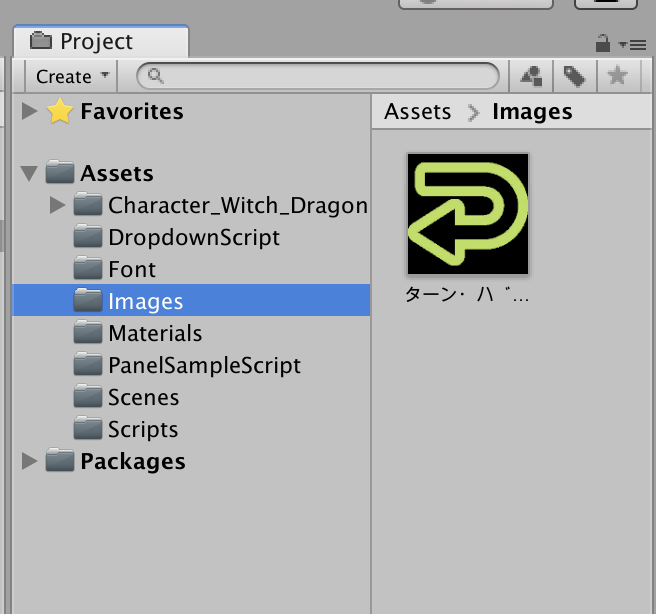656x614 pixels.
Task: Click the Favorites star icon
Action: (60, 111)
